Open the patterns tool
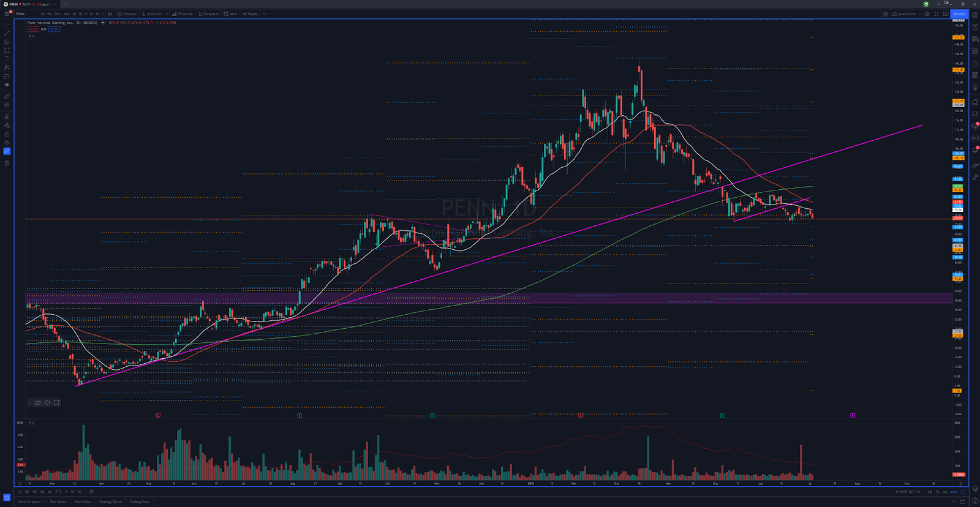 tap(7, 67)
